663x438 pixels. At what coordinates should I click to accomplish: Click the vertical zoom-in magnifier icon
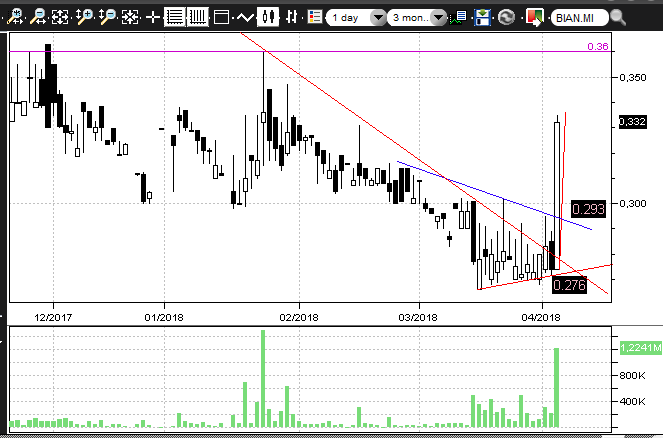point(84,17)
